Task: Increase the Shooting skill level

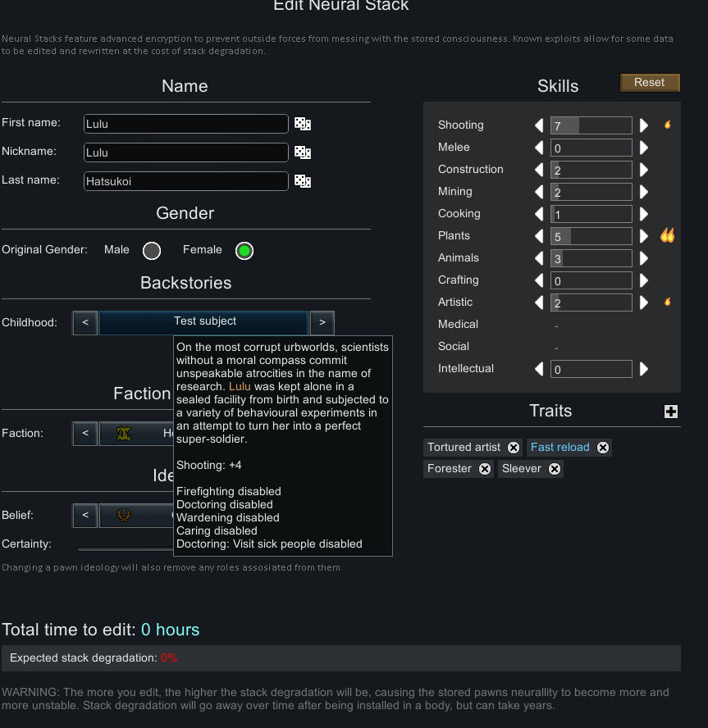Action: pyautogui.click(x=644, y=125)
